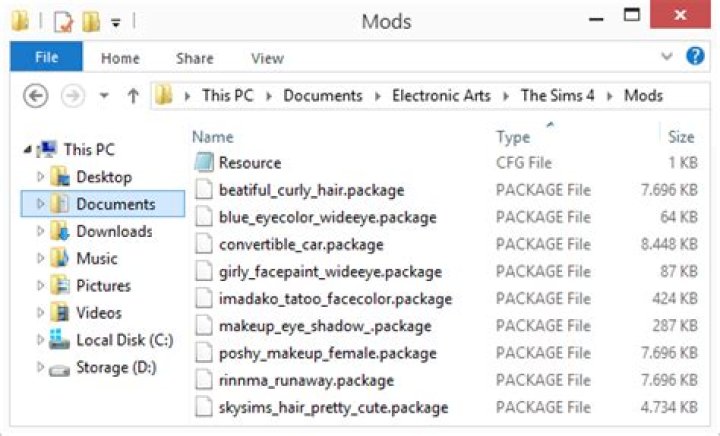This screenshot has height=436, width=720.
Task: Select convertible_car.package file
Action: click(301, 244)
